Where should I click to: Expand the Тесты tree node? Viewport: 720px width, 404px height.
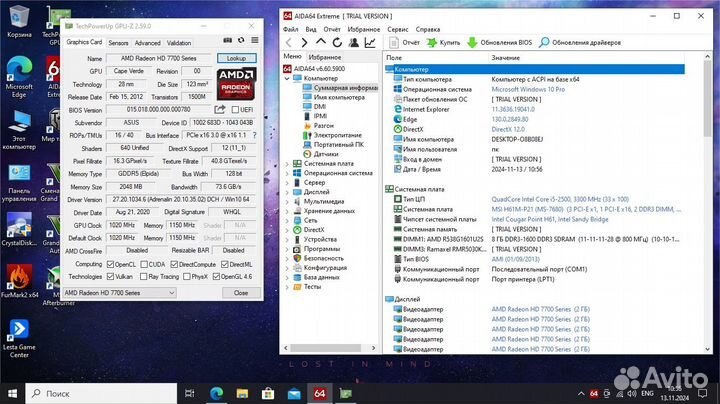[x=287, y=286]
